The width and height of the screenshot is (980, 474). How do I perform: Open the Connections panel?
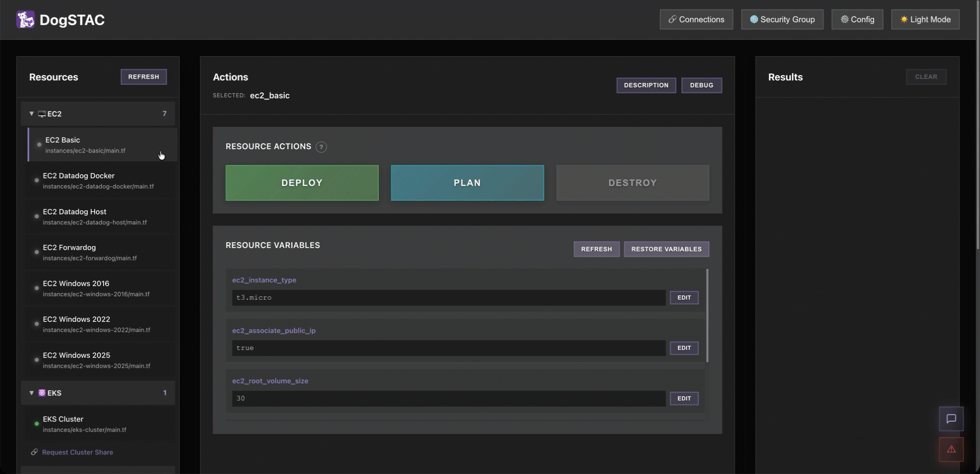(696, 19)
